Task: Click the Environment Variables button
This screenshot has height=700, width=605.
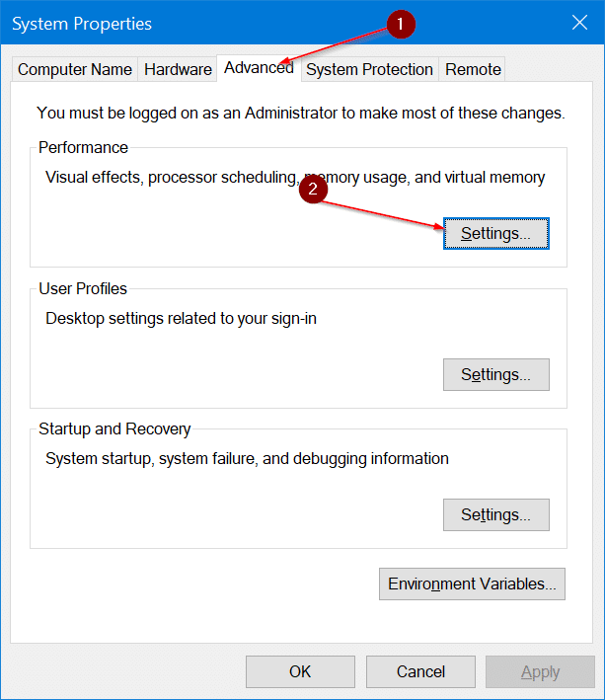Action: coord(472,583)
